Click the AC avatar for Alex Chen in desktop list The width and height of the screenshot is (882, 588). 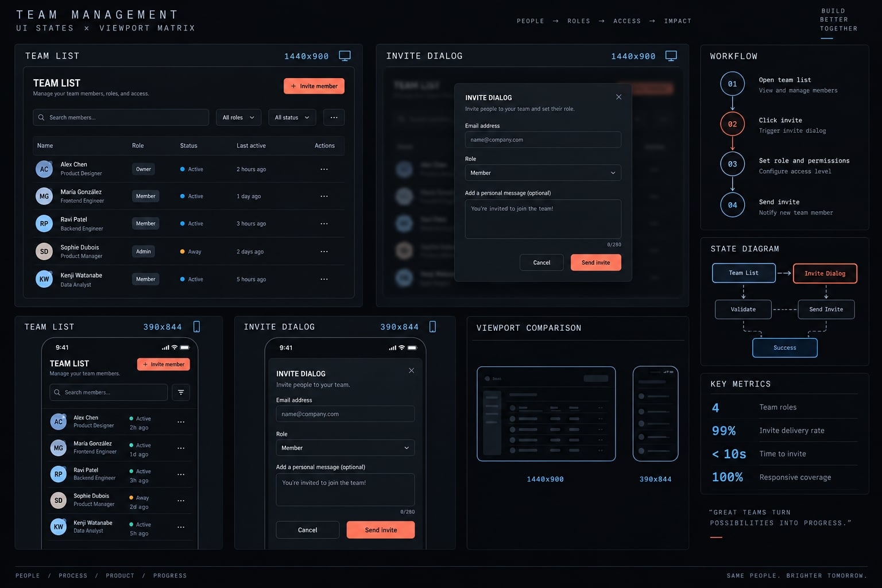[x=44, y=169]
